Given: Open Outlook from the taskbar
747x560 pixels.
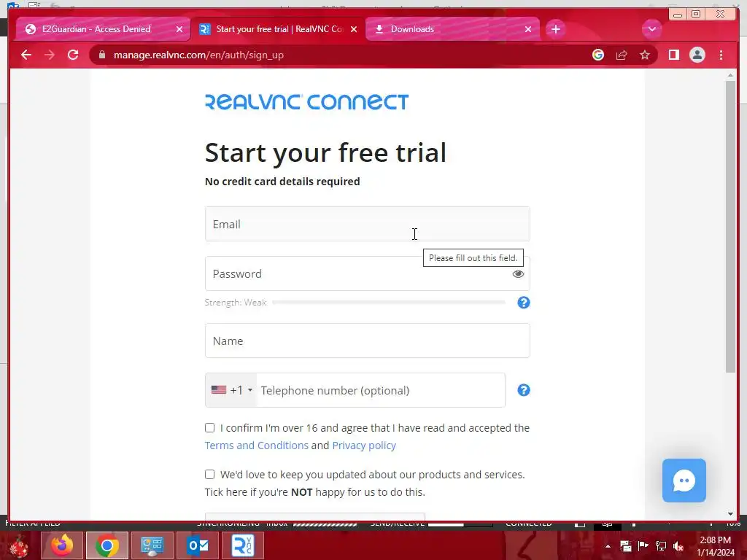Looking at the screenshot, I should (197, 545).
